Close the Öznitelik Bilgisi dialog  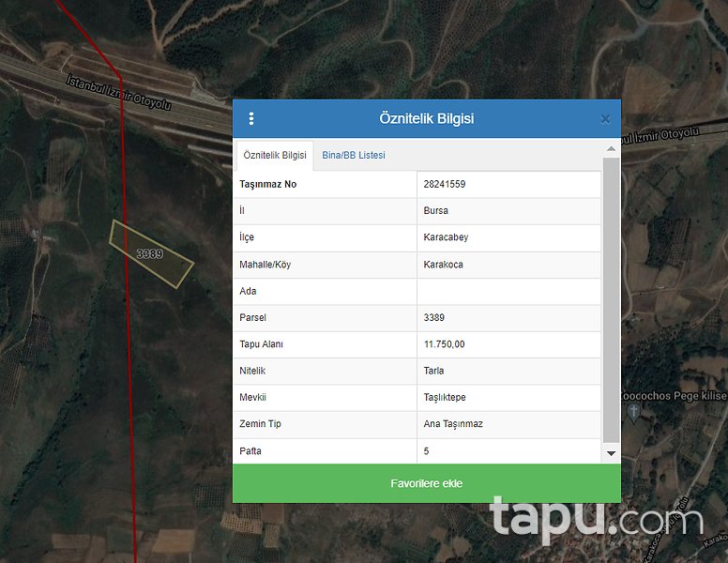coord(605,119)
